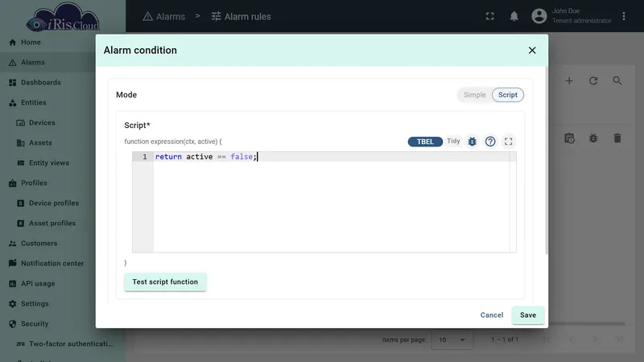Close the Alarm condition dialog

tap(532, 50)
